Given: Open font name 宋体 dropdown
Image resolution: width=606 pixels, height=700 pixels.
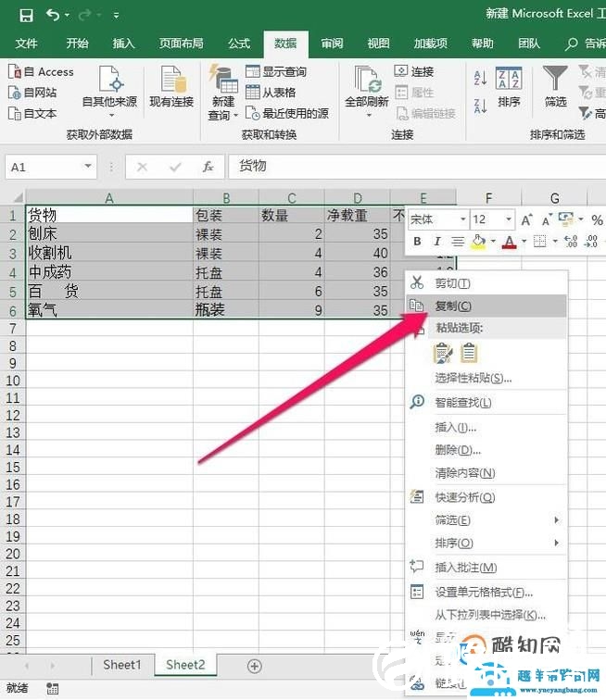Looking at the screenshot, I should pyautogui.click(x=463, y=219).
